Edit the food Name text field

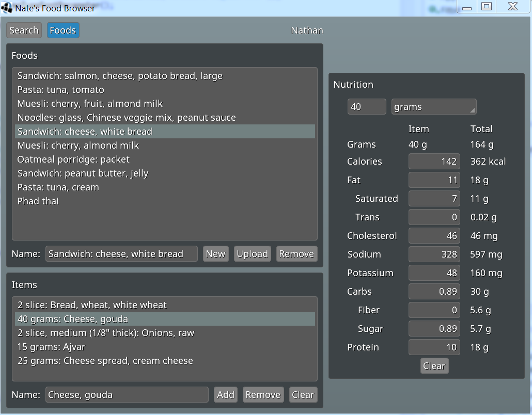coord(121,254)
